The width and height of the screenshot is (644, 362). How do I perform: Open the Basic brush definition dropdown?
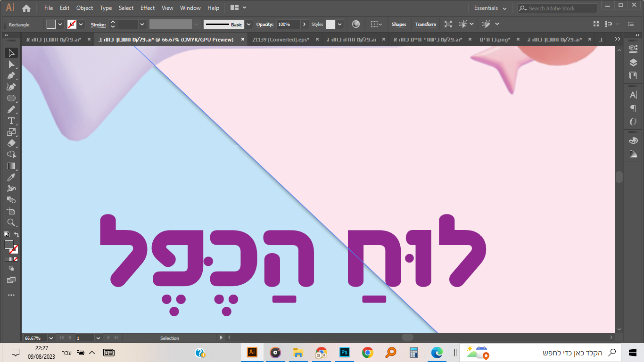click(249, 25)
